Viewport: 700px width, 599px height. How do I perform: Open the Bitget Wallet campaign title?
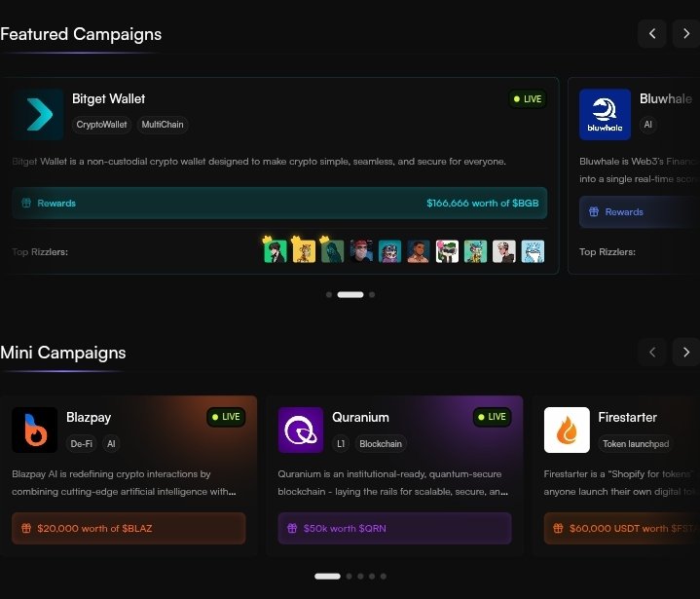pyautogui.click(x=108, y=98)
